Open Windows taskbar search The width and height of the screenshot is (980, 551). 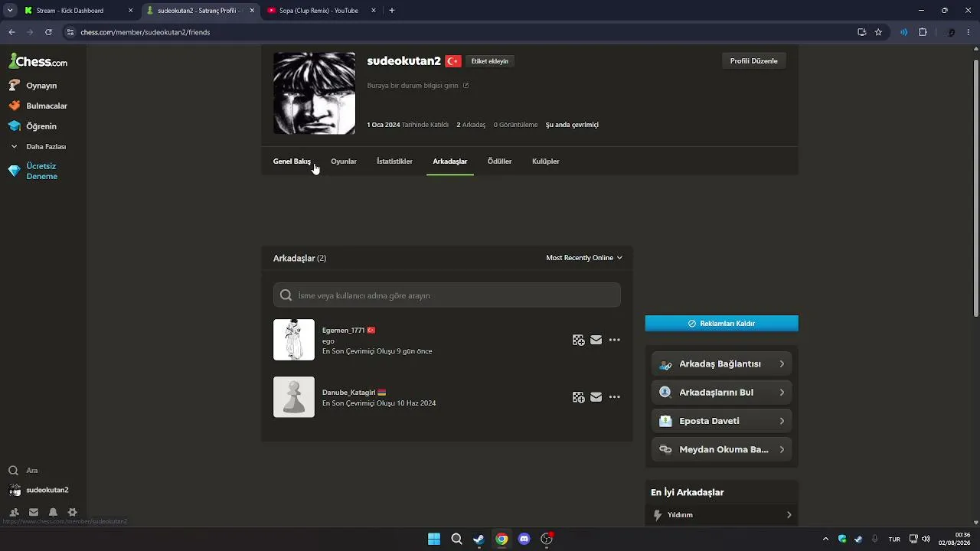tap(456, 539)
